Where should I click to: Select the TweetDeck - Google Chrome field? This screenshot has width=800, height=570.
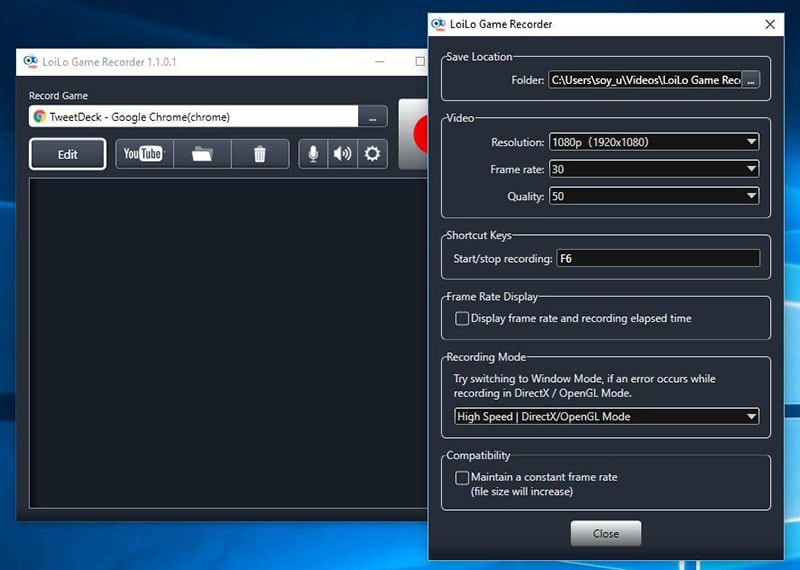pos(194,117)
